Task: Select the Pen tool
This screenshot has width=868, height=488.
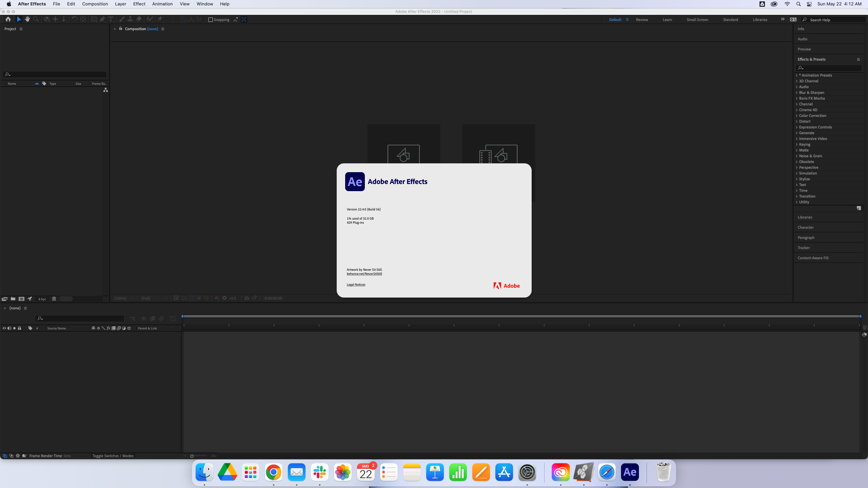Action: [102, 19]
